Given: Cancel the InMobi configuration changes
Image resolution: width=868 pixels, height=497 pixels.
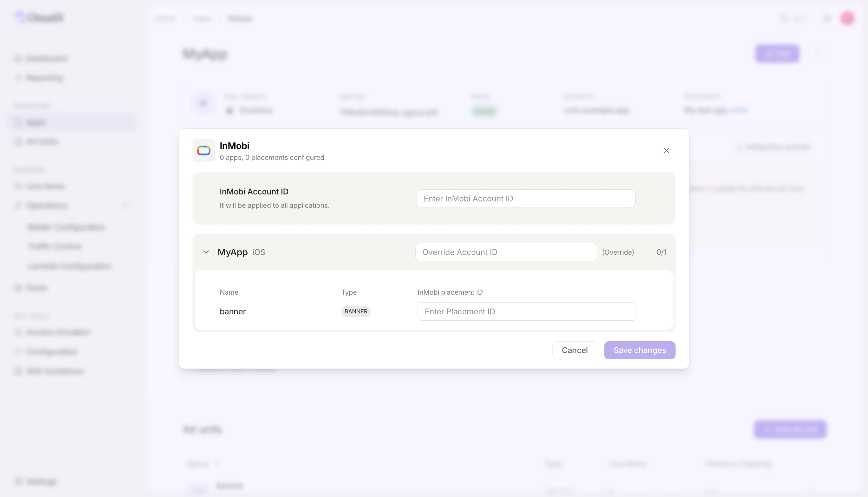Looking at the screenshot, I should (x=574, y=350).
